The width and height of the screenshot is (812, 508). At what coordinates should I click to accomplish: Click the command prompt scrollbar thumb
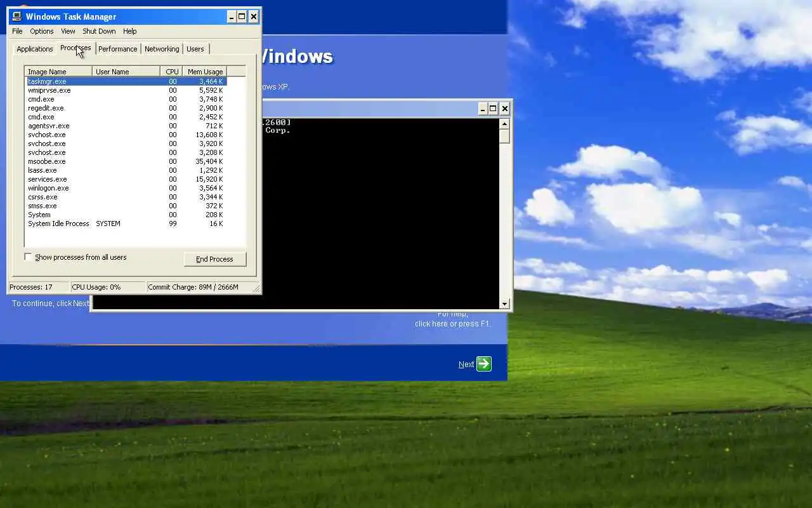(504, 136)
